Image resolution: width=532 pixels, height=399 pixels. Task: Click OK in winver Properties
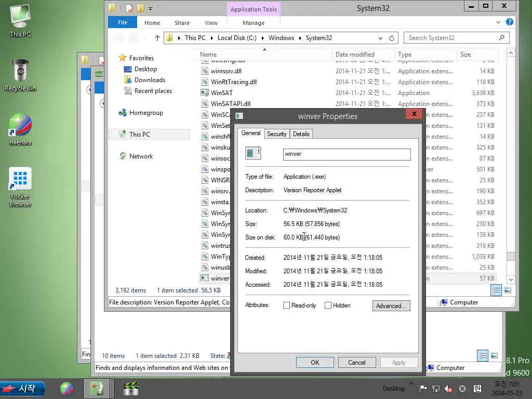pyautogui.click(x=315, y=362)
